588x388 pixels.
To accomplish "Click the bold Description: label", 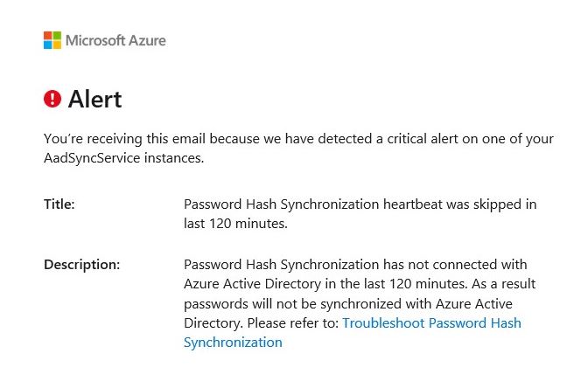I will click(81, 265).
